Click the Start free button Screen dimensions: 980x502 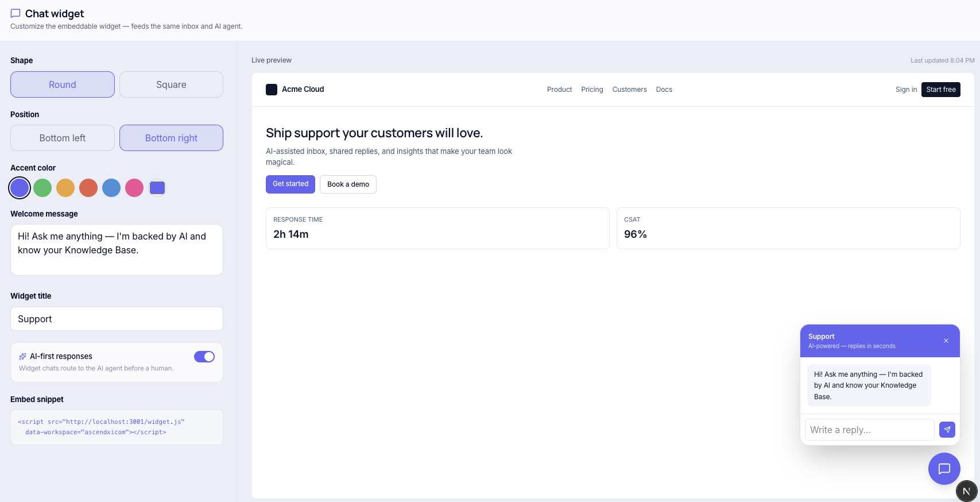pyautogui.click(x=941, y=90)
